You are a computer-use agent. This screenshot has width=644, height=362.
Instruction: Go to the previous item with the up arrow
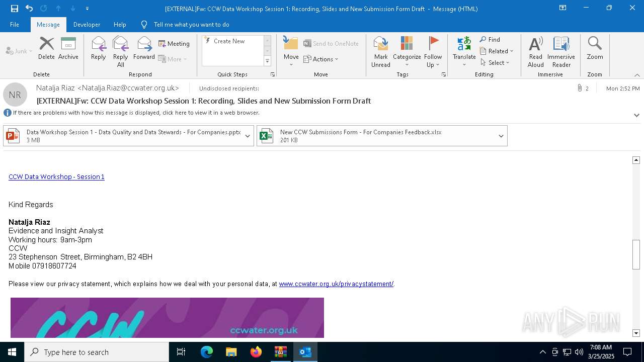tap(58, 9)
